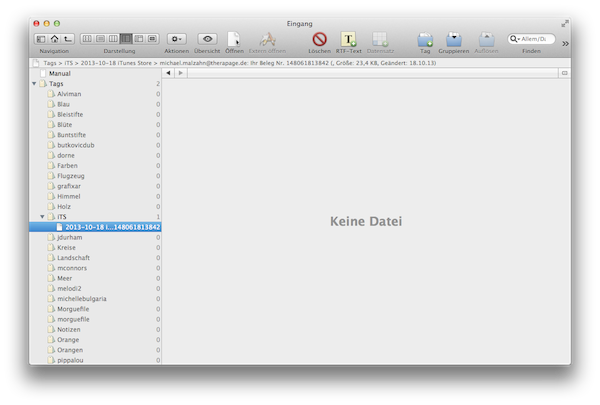
Task: Click the home icon in Navigation
Action: click(54, 39)
